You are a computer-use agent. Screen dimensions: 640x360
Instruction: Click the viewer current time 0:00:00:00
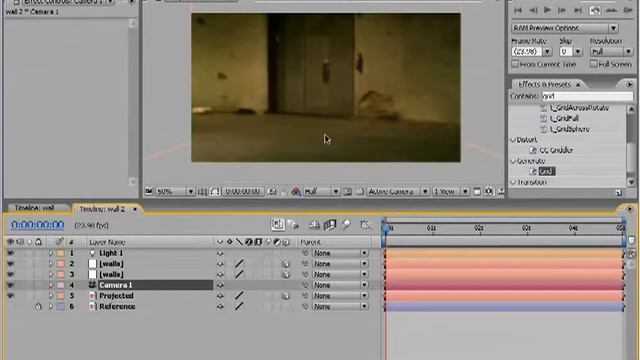pos(243,191)
